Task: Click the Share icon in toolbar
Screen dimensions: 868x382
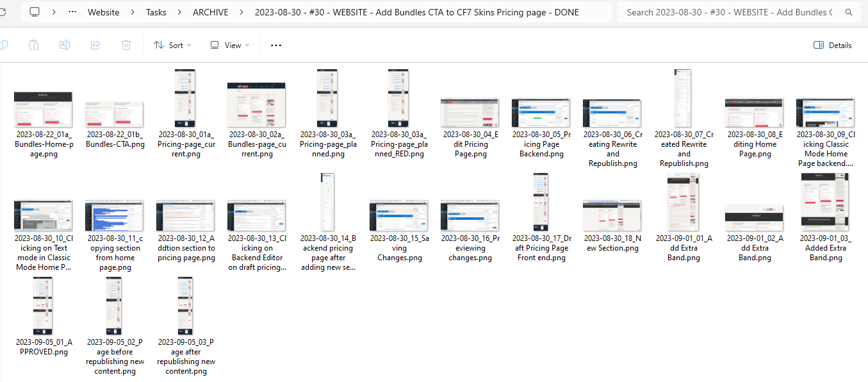Action: coord(95,45)
